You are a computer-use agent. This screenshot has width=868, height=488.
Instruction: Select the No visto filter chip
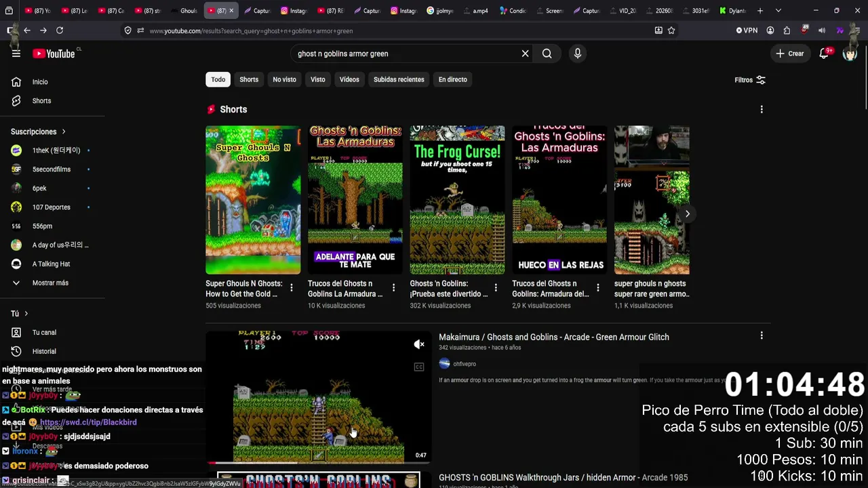pyautogui.click(x=284, y=79)
